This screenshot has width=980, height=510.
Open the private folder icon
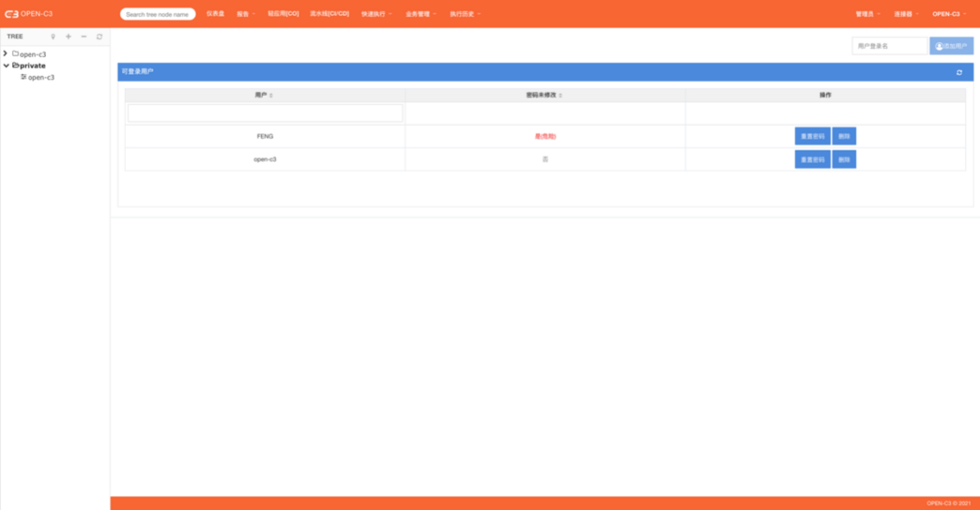pos(15,65)
